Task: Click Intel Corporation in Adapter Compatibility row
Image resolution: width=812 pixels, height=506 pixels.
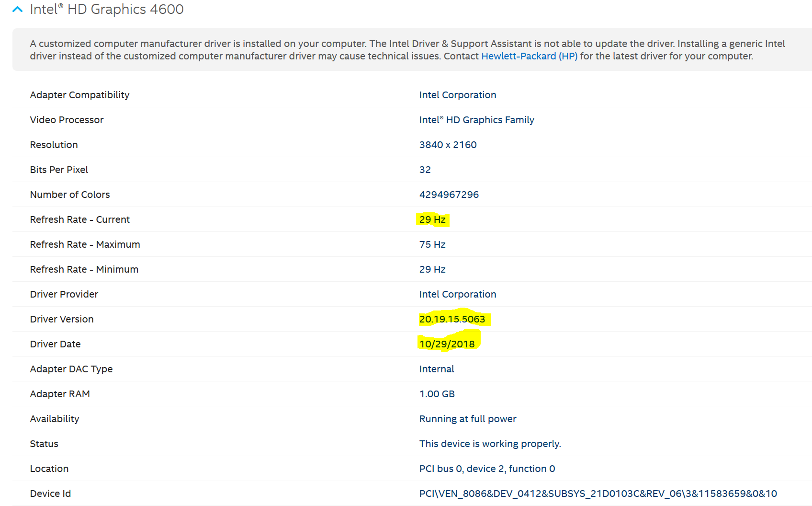Action: [x=458, y=95]
